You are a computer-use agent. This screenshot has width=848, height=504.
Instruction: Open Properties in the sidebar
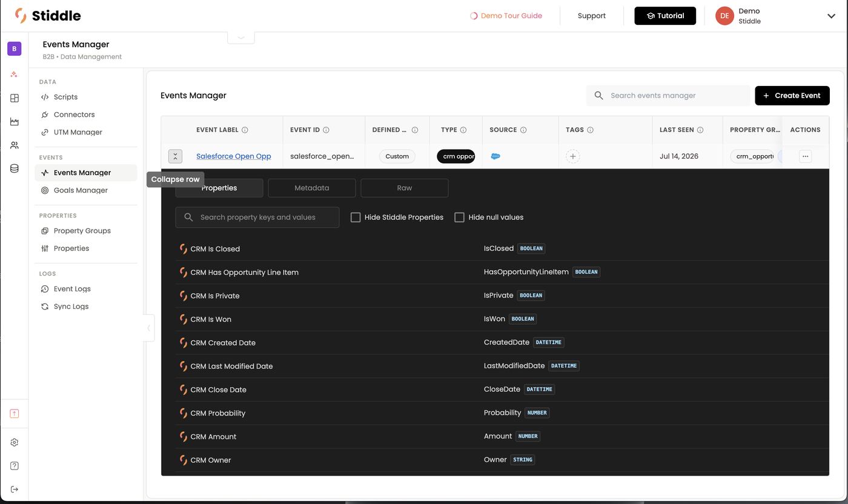(85, 248)
